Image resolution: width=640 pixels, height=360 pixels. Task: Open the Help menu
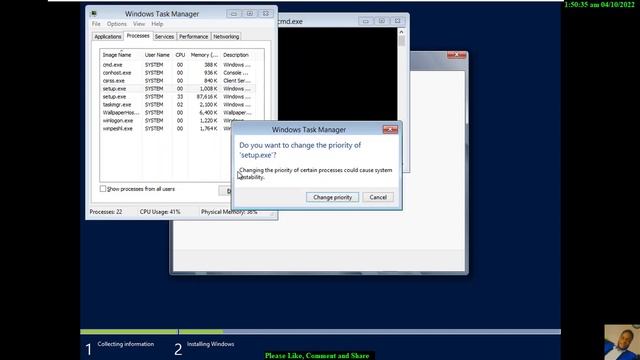(x=157, y=24)
